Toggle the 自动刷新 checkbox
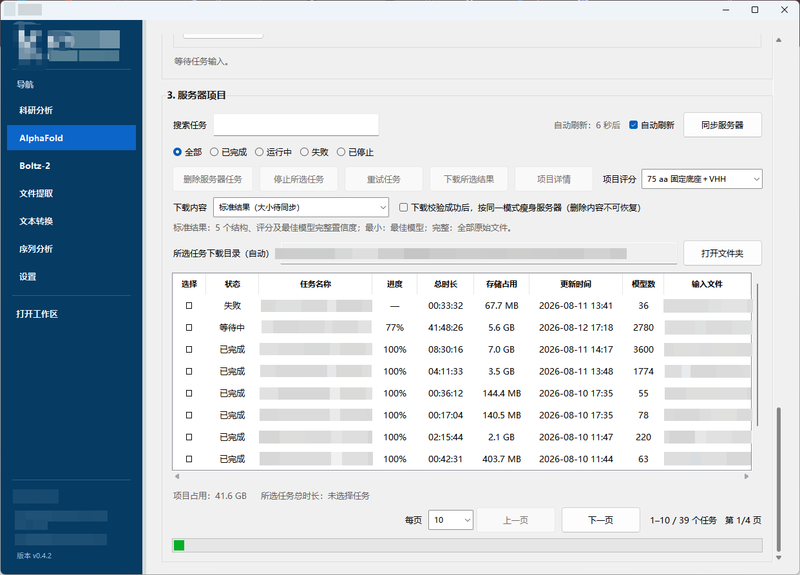Viewport: 800px width, 575px height. (x=633, y=125)
